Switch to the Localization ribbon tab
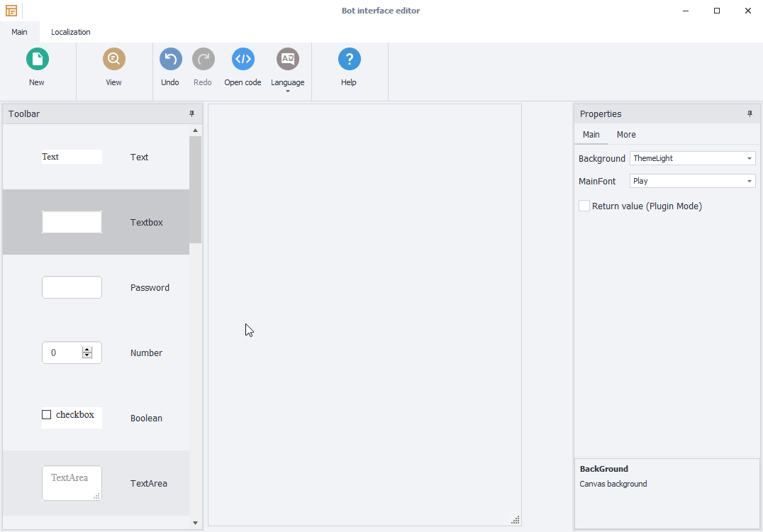763x532 pixels. pos(70,32)
